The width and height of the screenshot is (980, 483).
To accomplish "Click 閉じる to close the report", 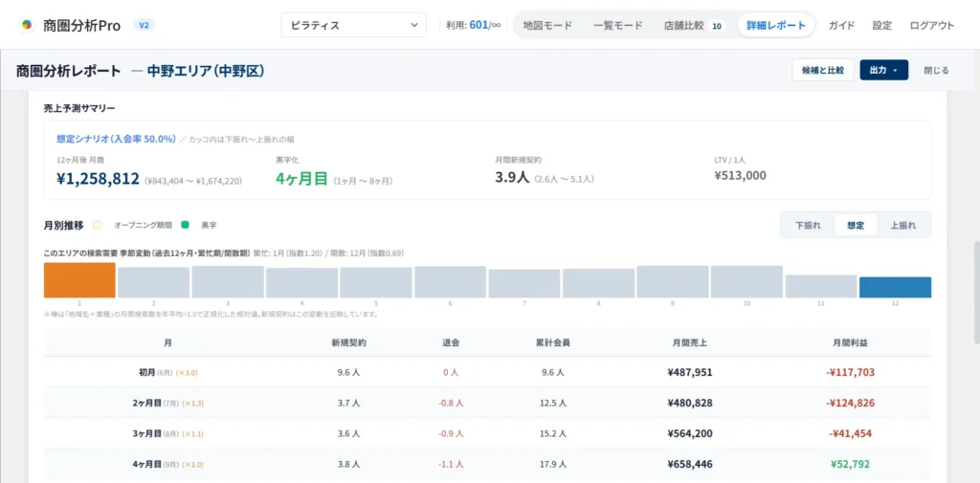I will (936, 70).
